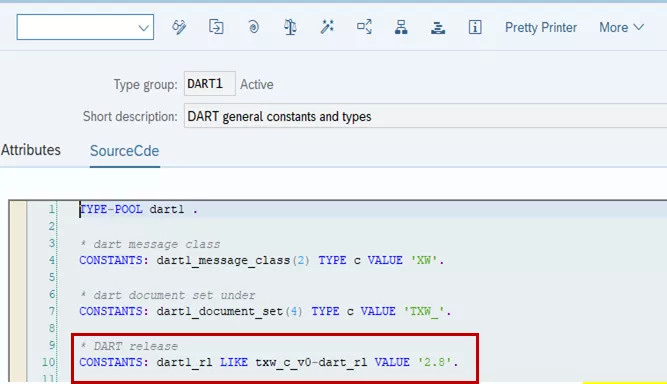Click the Display Object List hierarchy icon
667x384 pixels.
(401, 27)
